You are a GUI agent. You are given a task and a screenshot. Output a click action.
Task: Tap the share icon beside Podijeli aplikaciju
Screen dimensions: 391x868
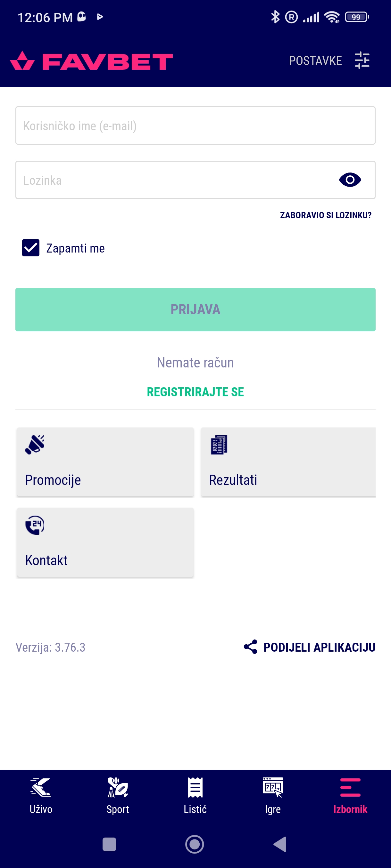pyautogui.click(x=250, y=647)
